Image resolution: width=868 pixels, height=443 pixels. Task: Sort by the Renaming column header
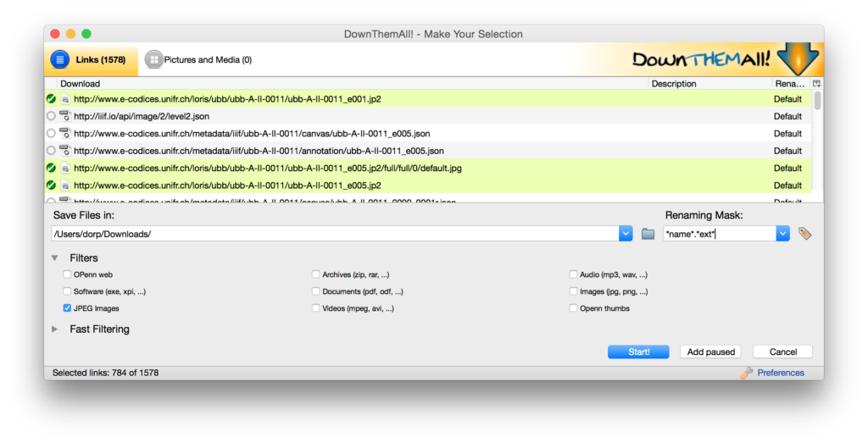click(x=791, y=84)
